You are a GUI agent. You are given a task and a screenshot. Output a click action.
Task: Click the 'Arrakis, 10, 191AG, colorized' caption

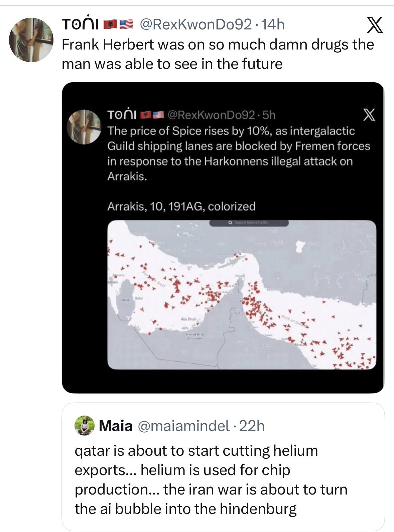181,206
